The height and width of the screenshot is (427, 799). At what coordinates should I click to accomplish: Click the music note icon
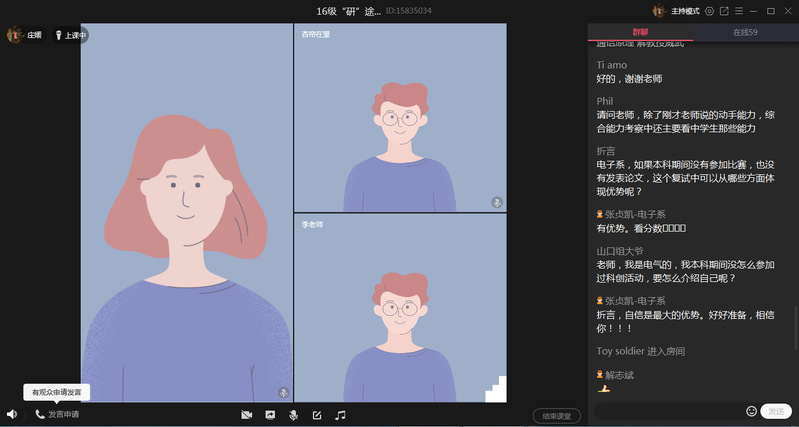340,414
